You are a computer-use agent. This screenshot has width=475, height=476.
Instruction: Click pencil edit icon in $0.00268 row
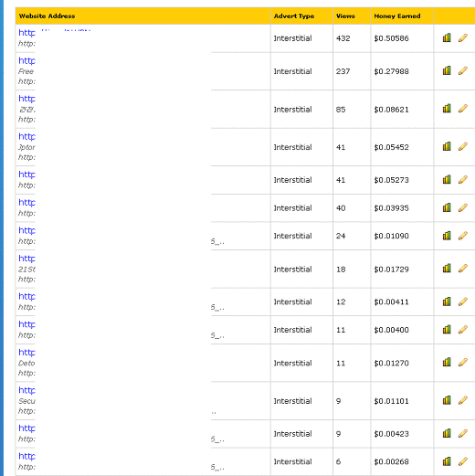[463, 461]
